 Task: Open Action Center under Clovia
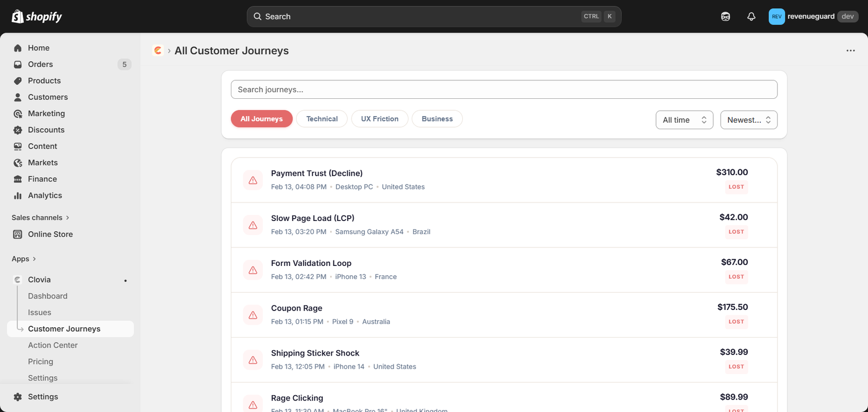click(x=53, y=345)
